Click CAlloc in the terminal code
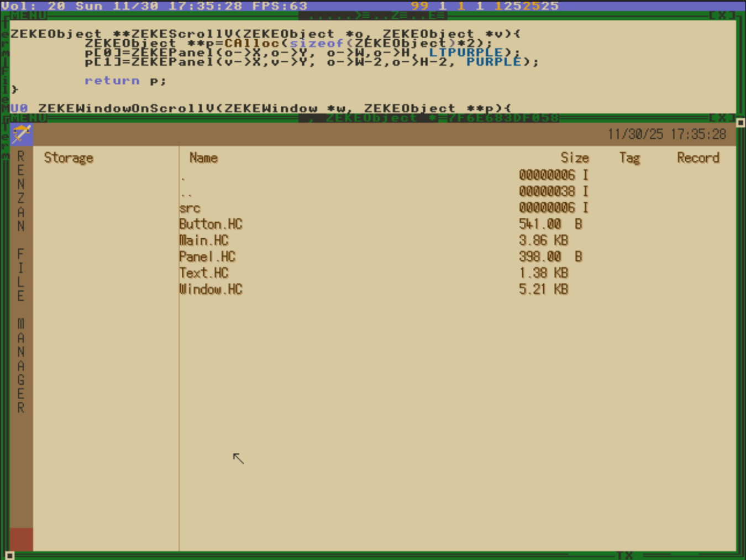 [251, 43]
